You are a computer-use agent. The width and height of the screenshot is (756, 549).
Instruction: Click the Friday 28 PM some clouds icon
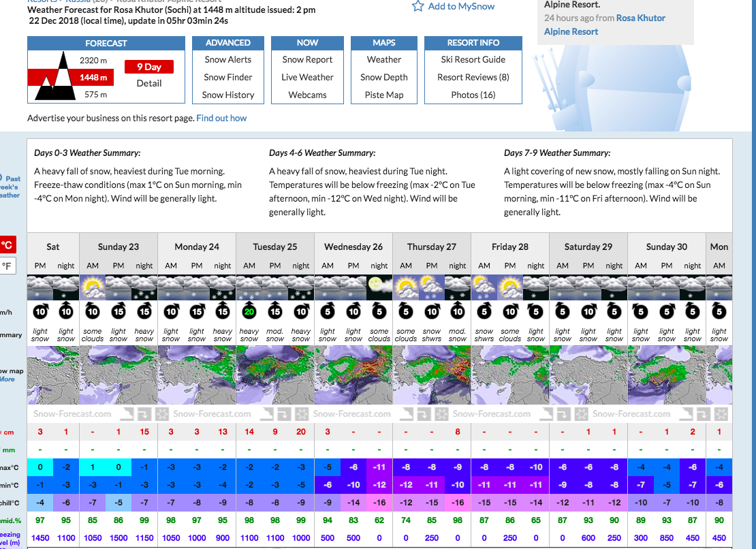tap(510, 287)
